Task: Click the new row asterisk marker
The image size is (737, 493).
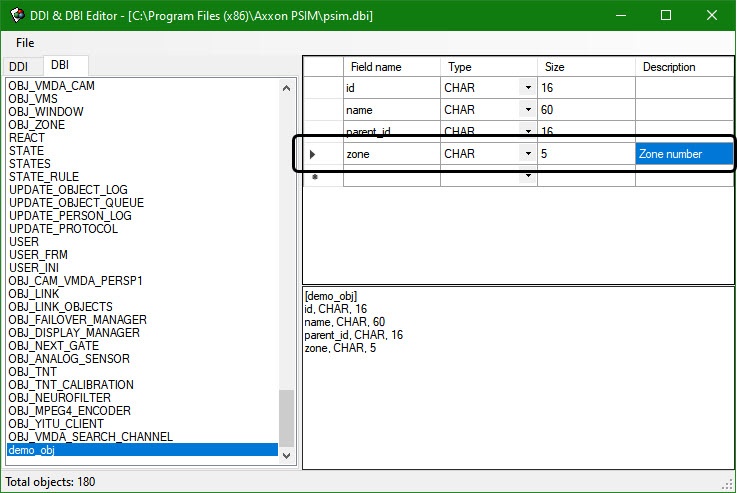Action: (316, 177)
